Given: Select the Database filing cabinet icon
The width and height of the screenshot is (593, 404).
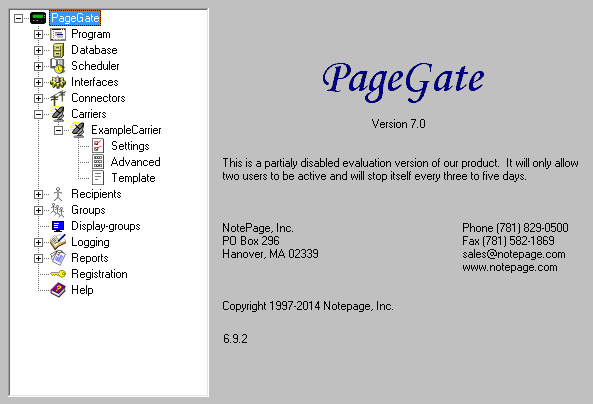Looking at the screenshot, I should (x=58, y=50).
